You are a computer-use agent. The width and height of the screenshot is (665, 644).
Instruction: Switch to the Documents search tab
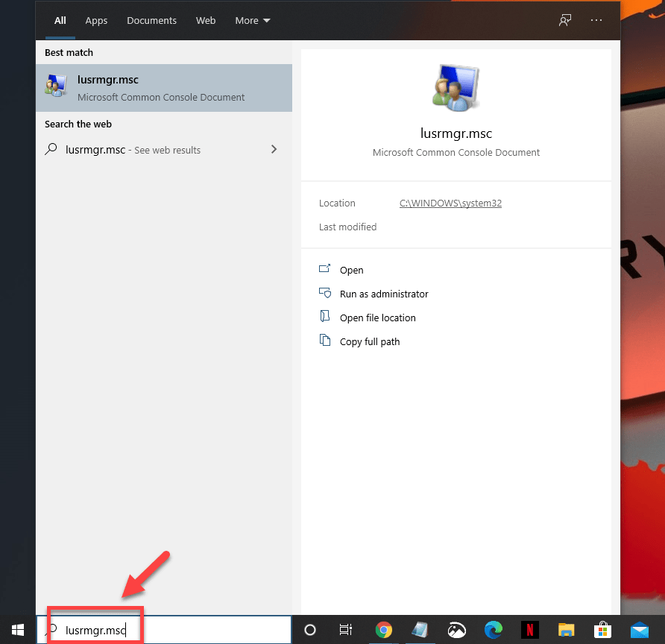(x=151, y=20)
